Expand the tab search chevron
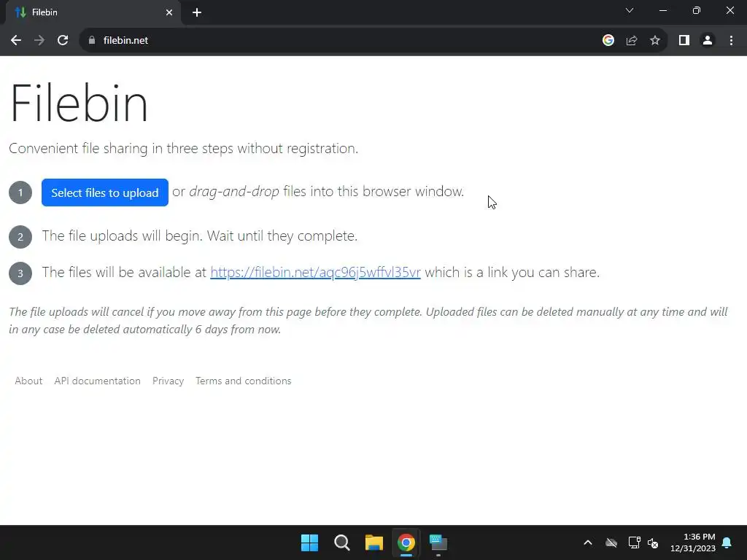 pos(630,10)
